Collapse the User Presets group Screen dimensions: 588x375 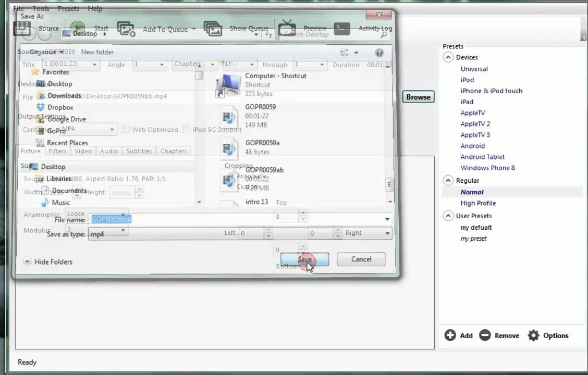448,216
